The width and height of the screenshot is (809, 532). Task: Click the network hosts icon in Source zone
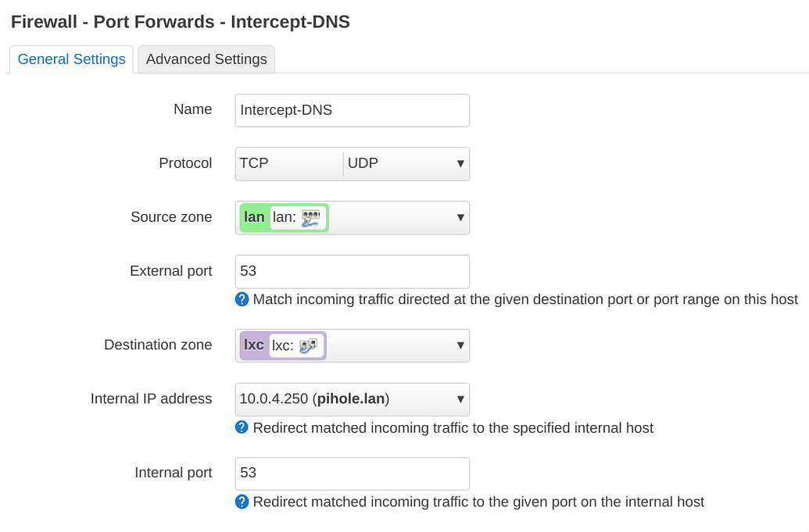(x=310, y=217)
